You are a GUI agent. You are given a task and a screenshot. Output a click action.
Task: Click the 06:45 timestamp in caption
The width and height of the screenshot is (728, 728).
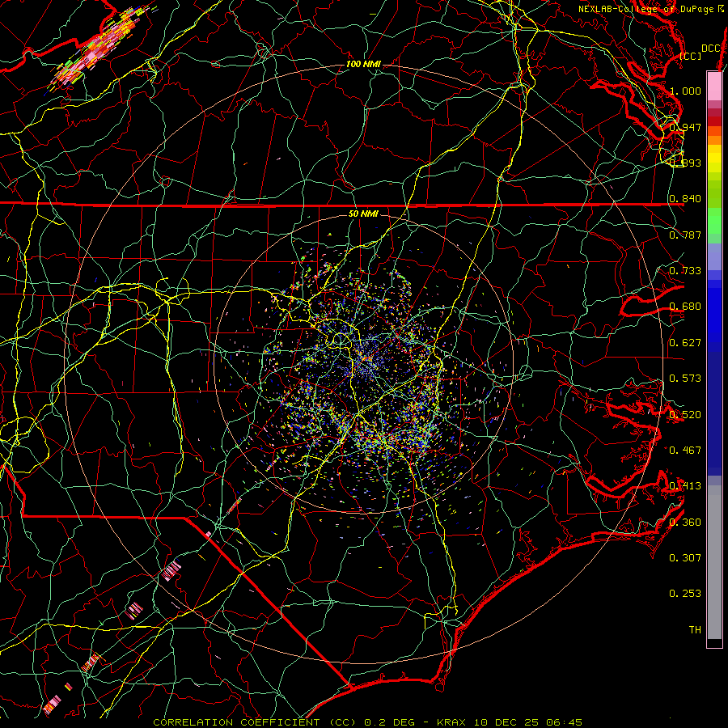[564, 722]
